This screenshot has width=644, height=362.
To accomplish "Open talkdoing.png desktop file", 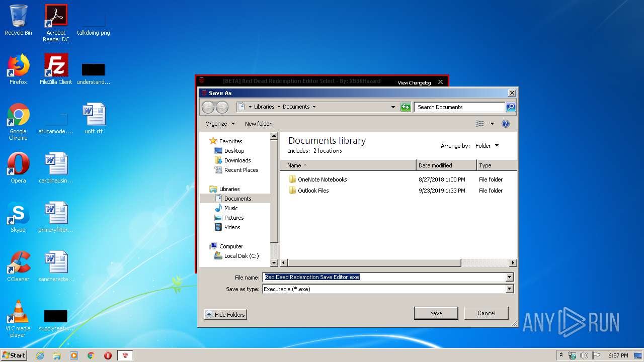I will click(x=94, y=23).
